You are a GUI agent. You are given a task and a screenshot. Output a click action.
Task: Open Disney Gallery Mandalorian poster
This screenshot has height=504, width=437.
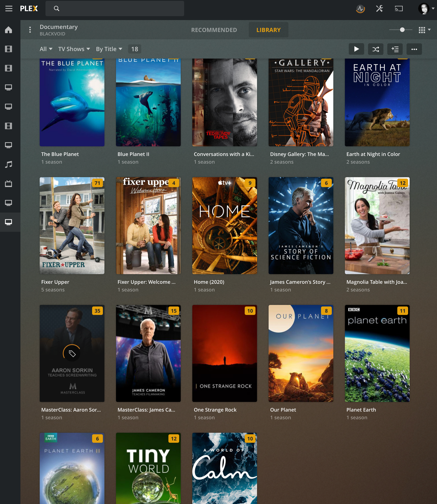pos(301,102)
